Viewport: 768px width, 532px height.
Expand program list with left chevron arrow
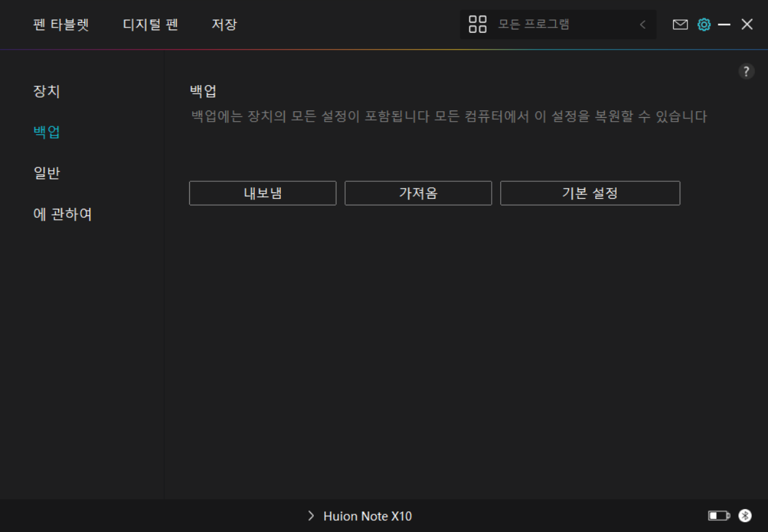(642, 25)
